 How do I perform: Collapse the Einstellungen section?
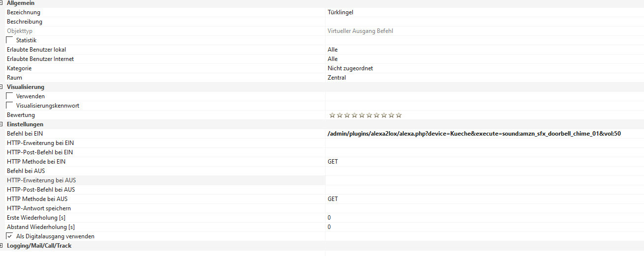pos(1,124)
